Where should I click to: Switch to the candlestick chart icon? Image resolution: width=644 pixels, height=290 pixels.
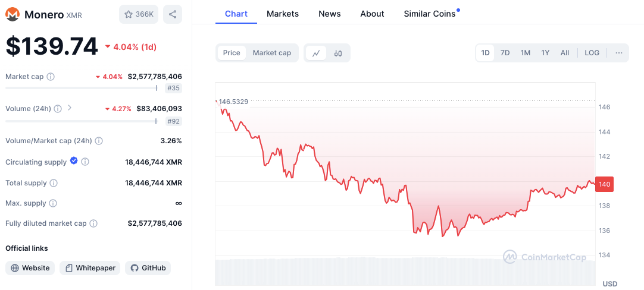[338, 53]
